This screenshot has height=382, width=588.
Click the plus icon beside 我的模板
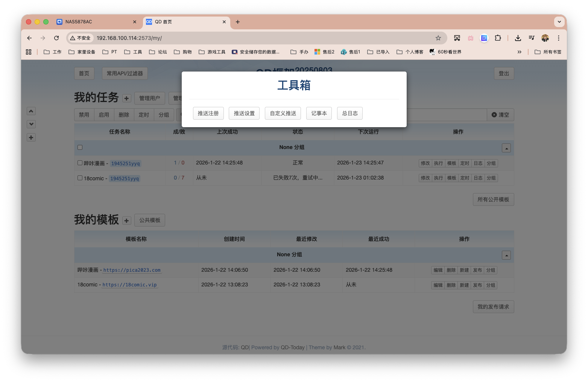tap(126, 220)
